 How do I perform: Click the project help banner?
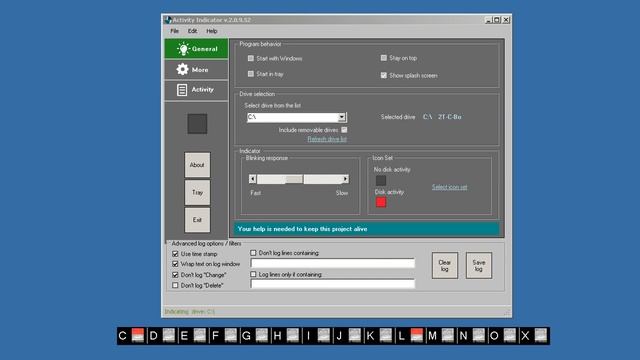click(x=366, y=229)
